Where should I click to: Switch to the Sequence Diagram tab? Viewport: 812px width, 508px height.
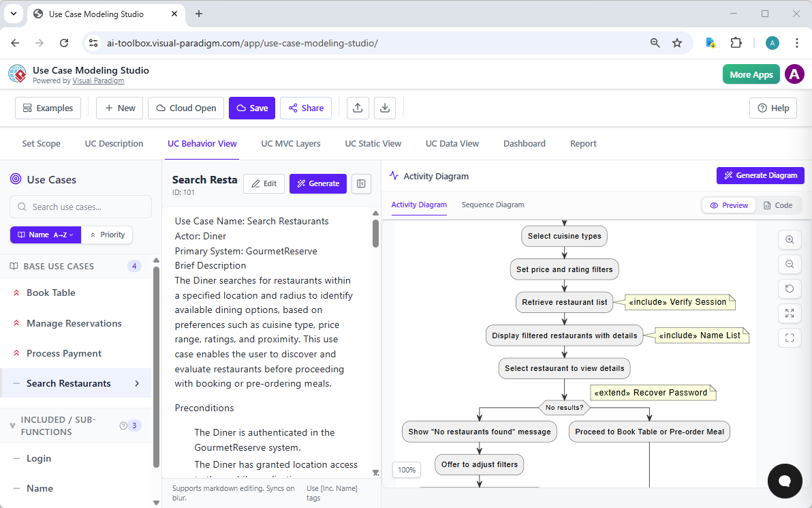pos(493,205)
